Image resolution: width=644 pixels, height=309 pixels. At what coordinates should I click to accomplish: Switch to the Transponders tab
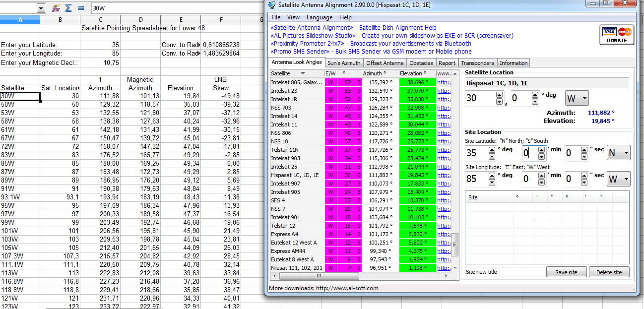point(477,63)
